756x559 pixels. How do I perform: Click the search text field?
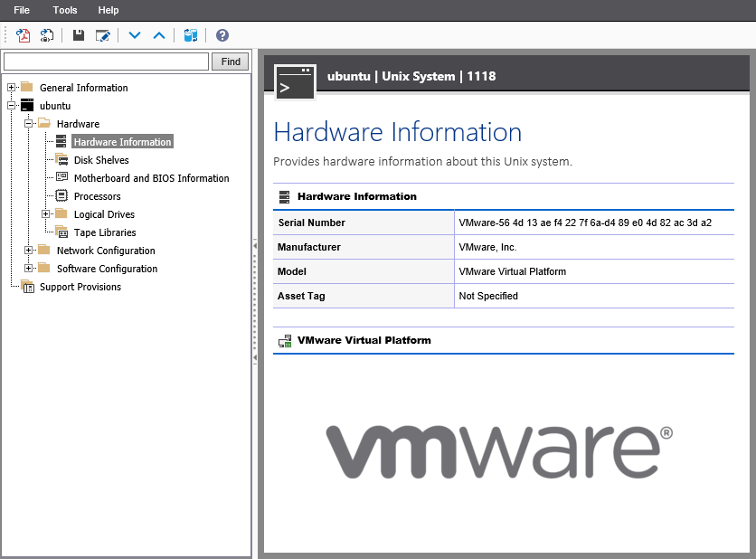tap(106, 62)
